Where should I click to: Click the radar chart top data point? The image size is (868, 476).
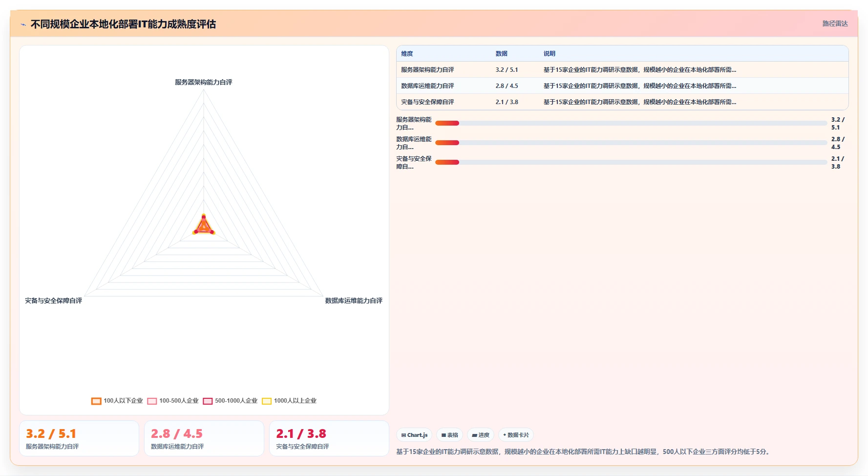coord(204,216)
